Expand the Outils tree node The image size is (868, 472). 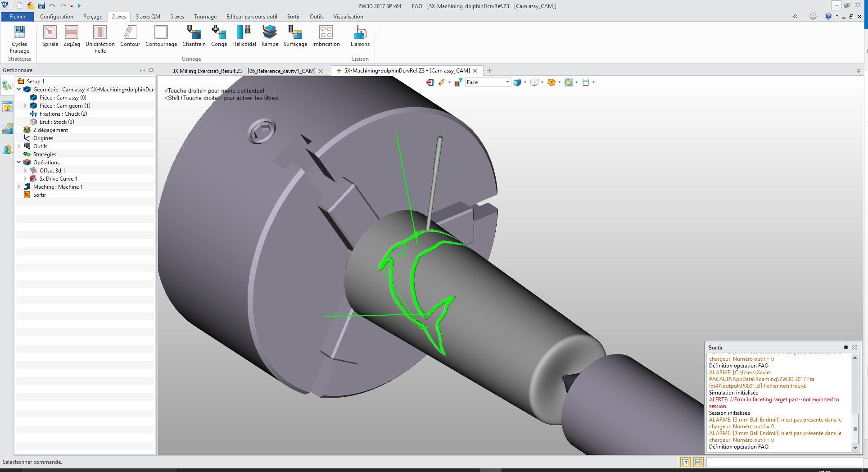pos(19,146)
